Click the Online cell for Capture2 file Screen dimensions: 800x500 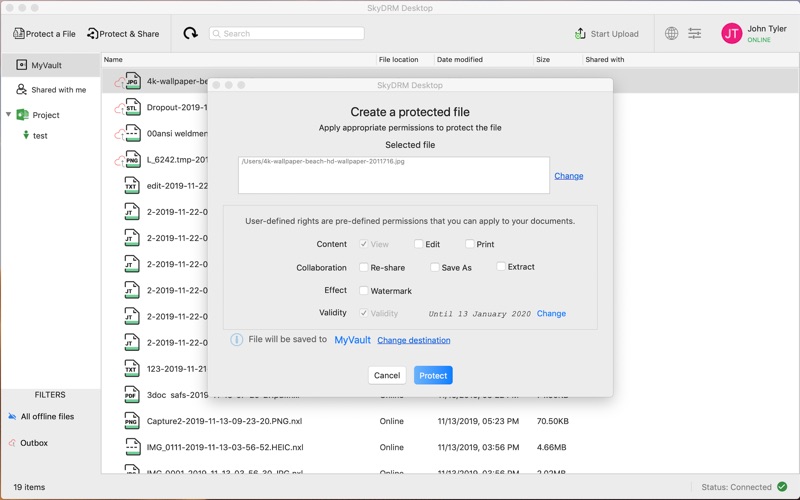[x=391, y=421]
